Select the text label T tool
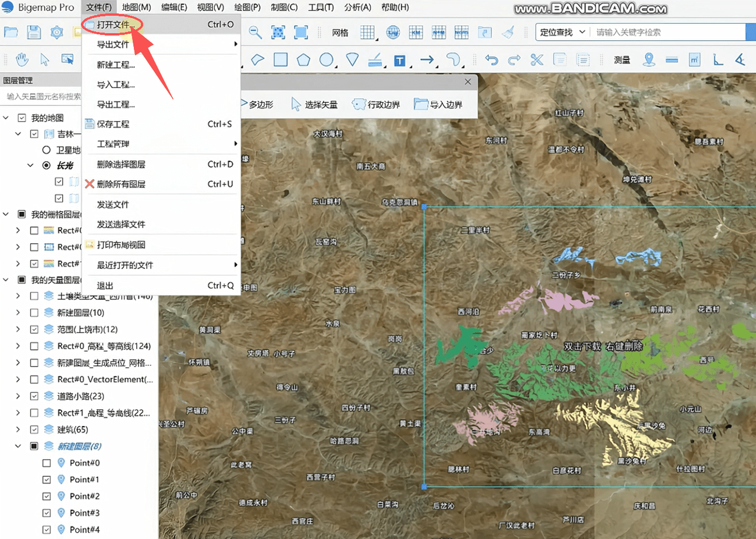This screenshot has height=539, width=756. [x=399, y=61]
